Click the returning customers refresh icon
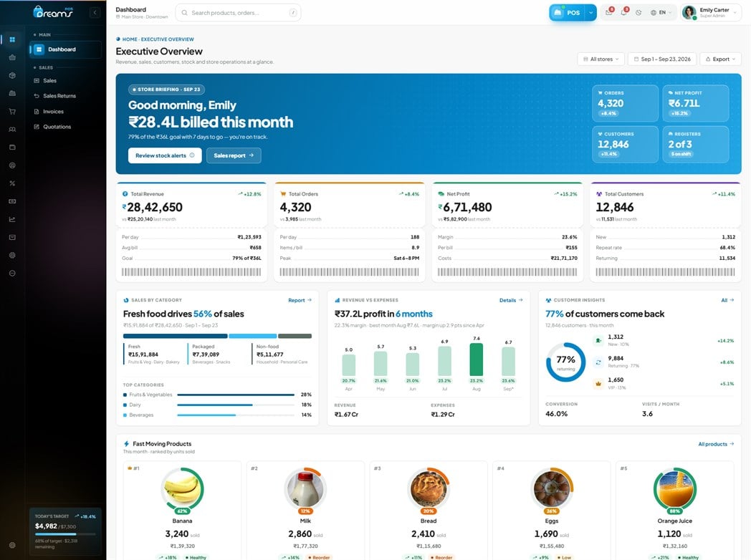Screen dimensions: 751x560 598,362
